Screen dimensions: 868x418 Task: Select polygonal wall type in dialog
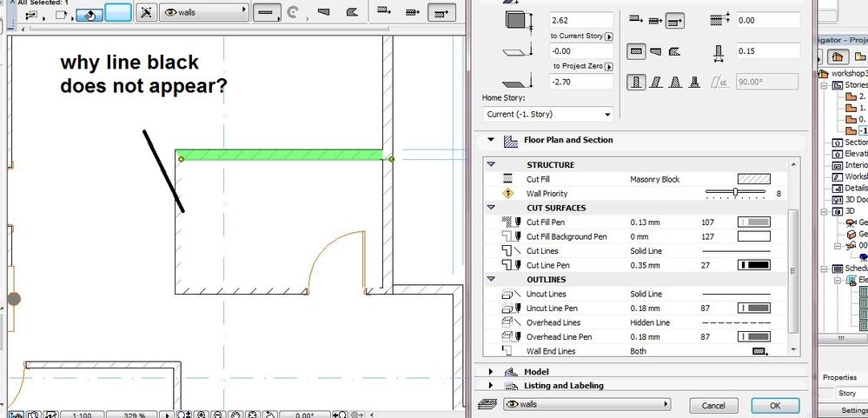tap(674, 51)
